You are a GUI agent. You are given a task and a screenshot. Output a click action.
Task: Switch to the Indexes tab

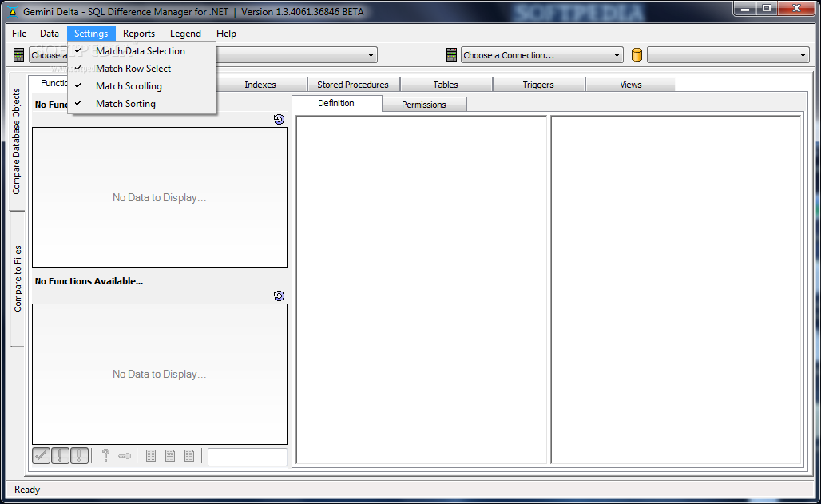[260, 85]
